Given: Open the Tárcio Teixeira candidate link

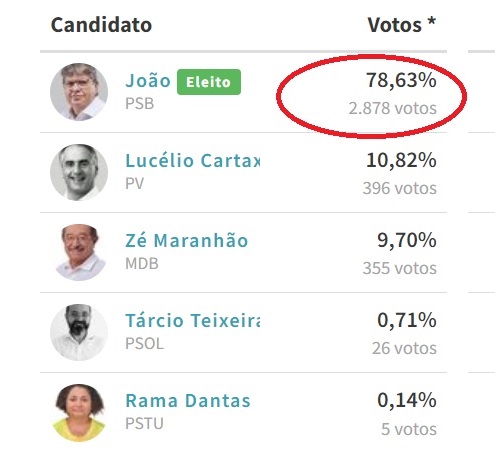Looking at the screenshot, I should coord(193,320).
